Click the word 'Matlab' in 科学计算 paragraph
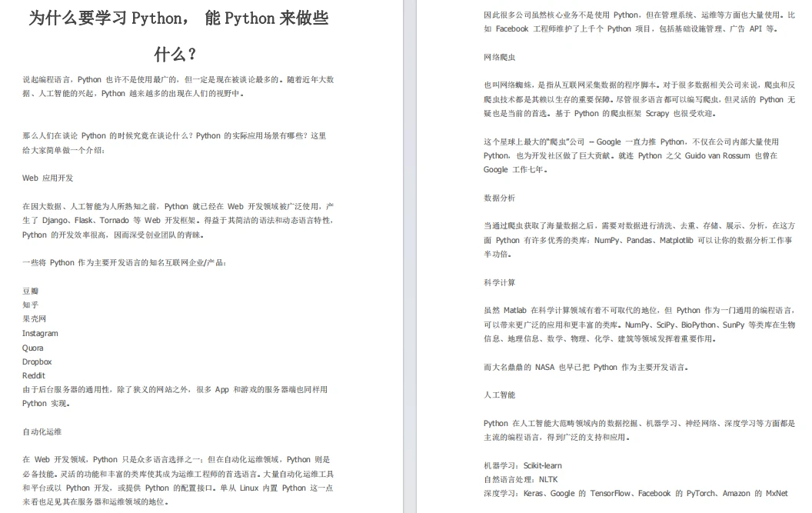The height and width of the screenshot is (513, 812). click(x=514, y=311)
